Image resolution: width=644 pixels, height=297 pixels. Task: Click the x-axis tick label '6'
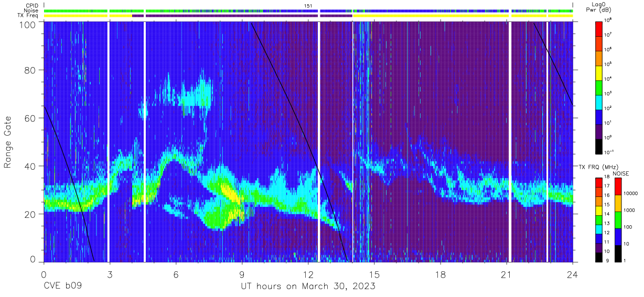[x=176, y=273]
